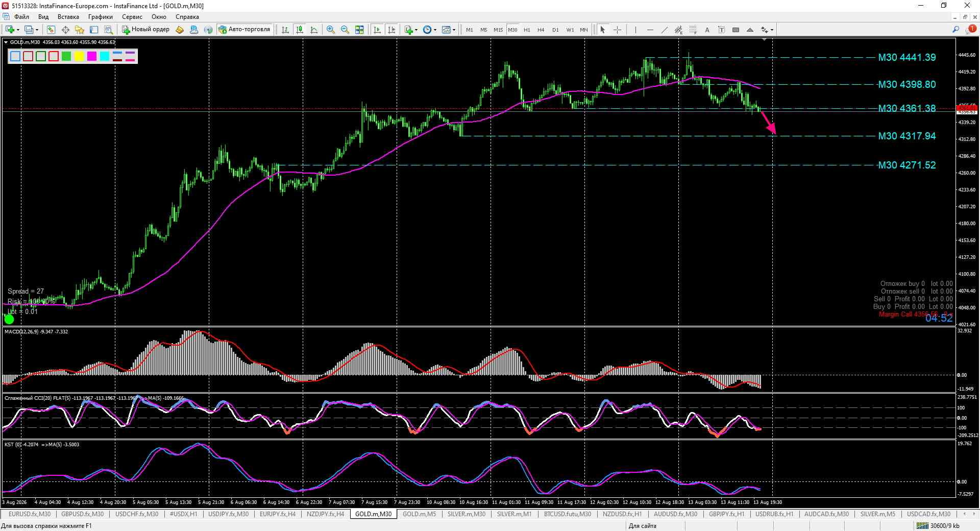Open the Data Window crosshair-circle icon
Screen dimensions: 980x531
click(x=65, y=30)
